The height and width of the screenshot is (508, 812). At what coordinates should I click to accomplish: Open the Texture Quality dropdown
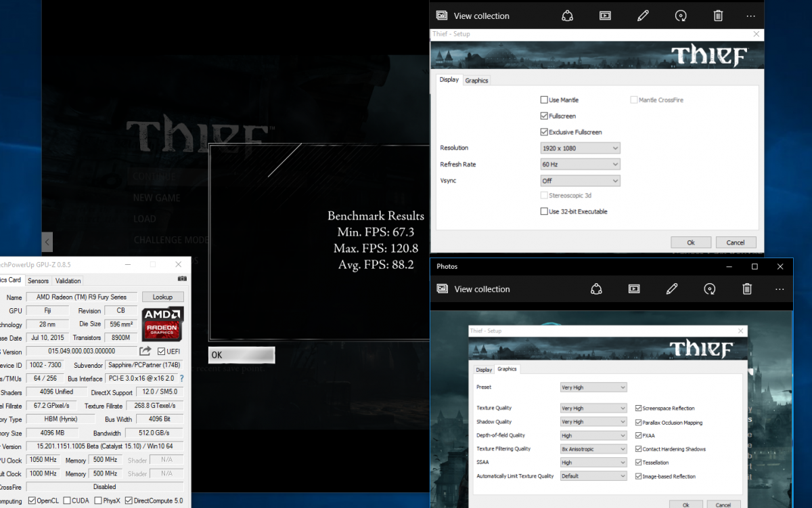tap(593, 408)
